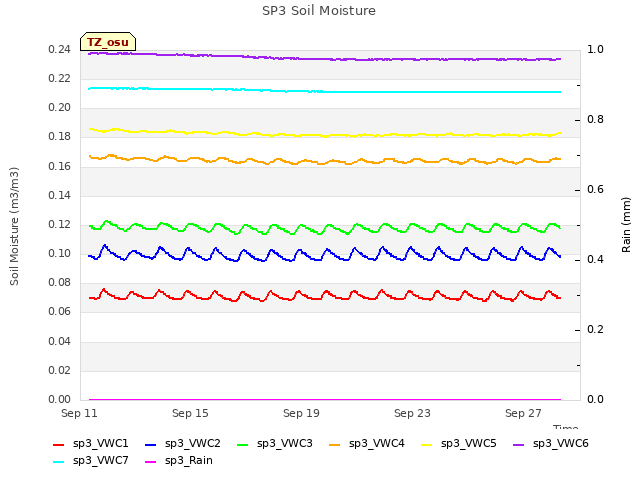
Task: Click the magenta sp3_Rain legend swatch
Action: tap(151, 462)
